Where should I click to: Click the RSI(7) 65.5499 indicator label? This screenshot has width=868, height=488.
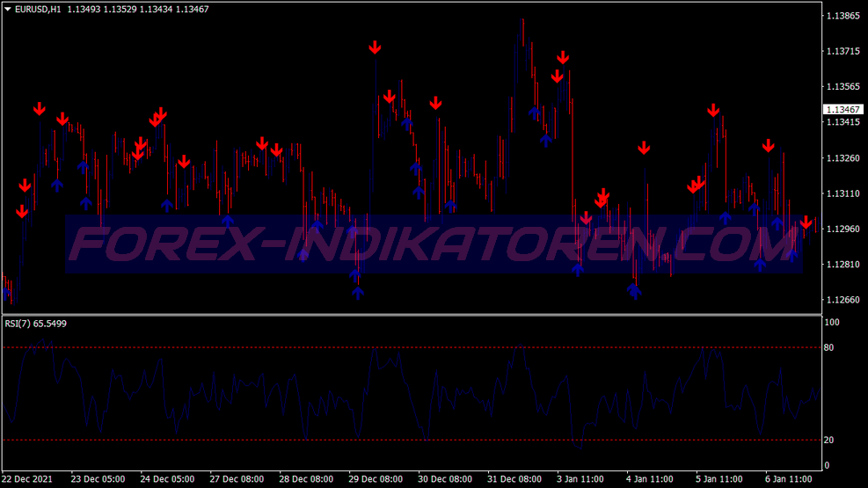click(35, 324)
